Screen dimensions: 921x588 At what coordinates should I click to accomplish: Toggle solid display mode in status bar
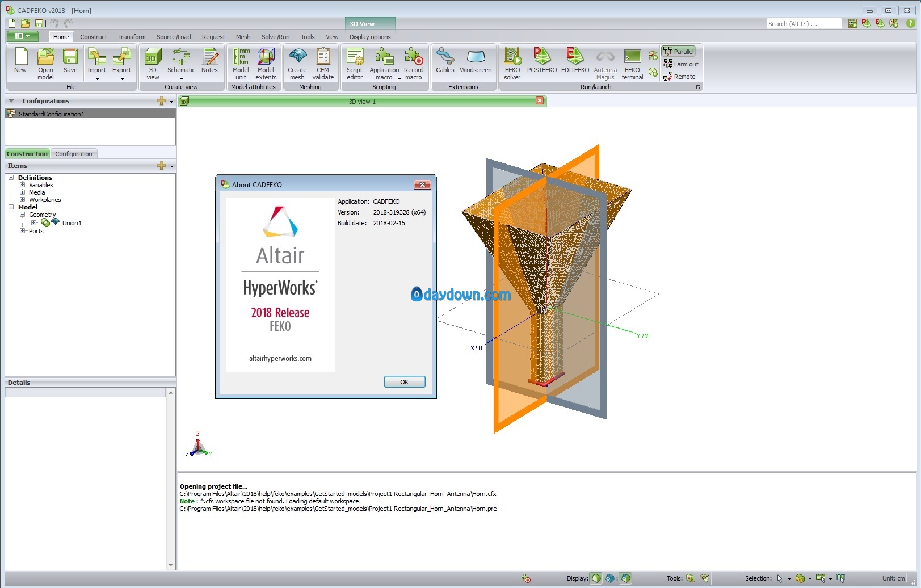[596, 578]
